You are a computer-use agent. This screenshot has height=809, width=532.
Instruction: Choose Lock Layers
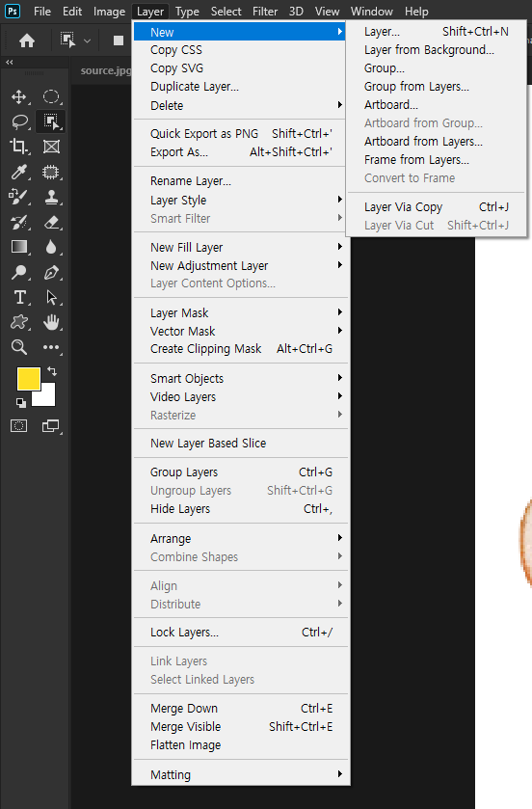[x=240, y=632]
